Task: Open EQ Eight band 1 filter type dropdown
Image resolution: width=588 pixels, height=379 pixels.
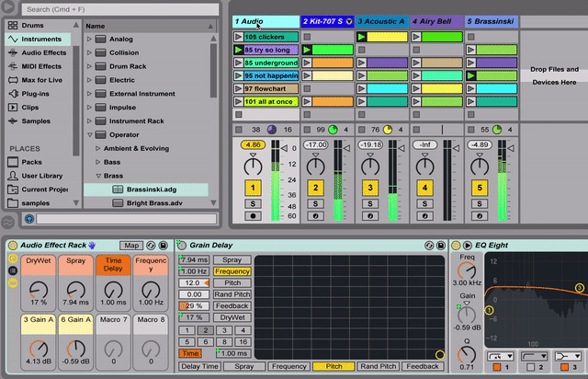Action: tap(500, 356)
